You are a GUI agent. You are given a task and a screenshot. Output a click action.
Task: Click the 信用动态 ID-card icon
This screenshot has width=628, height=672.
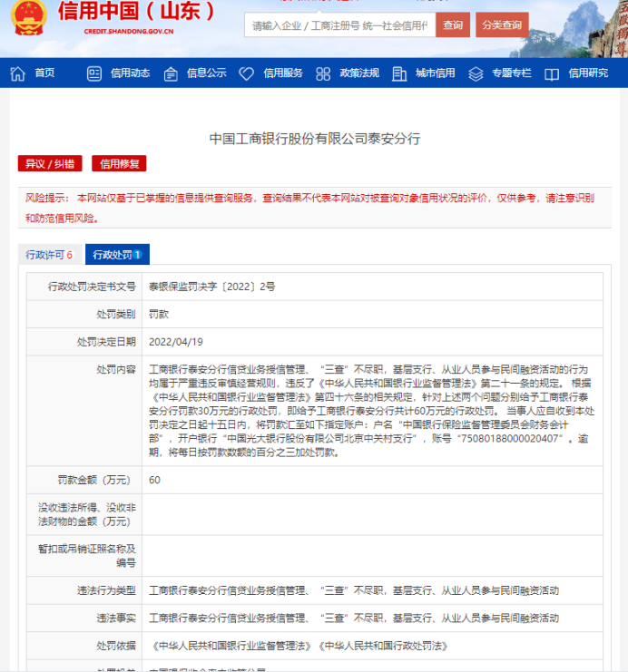pyautogui.click(x=94, y=73)
